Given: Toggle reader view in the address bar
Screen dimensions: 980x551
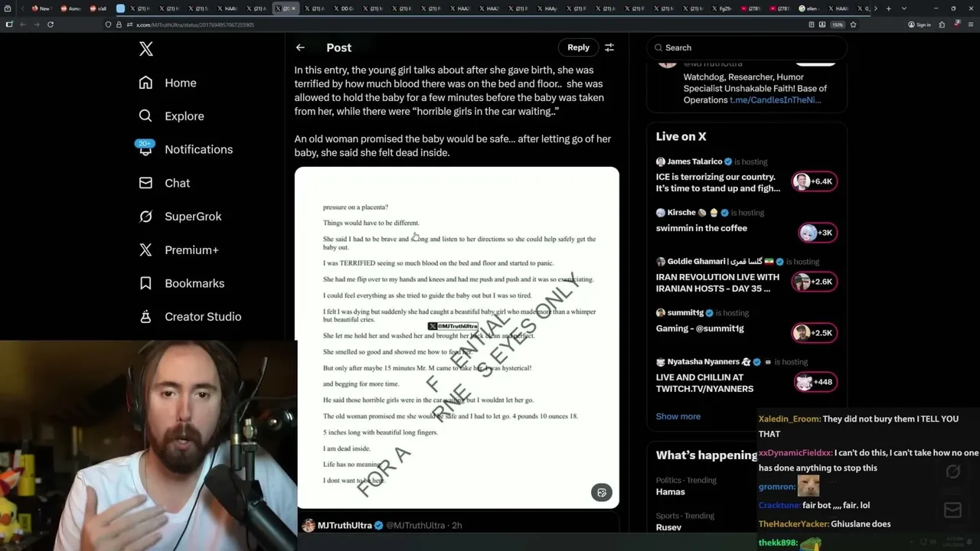Looking at the screenshot, I should 812,24.
